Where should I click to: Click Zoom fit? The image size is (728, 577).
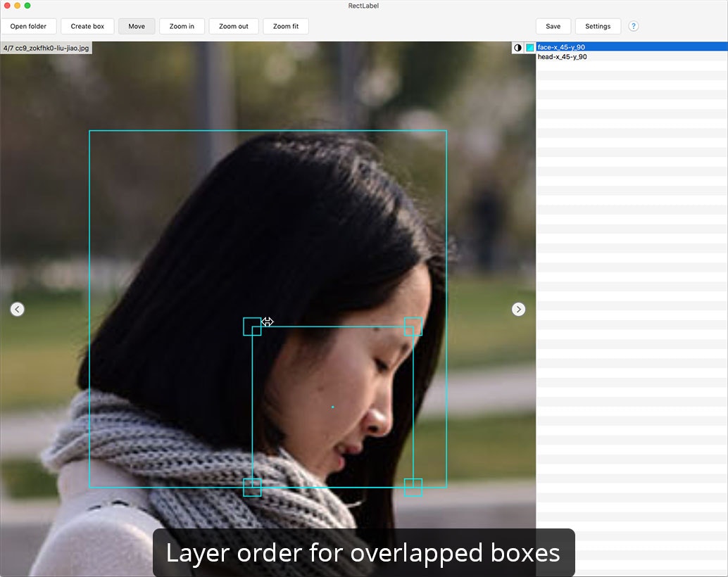286,27
